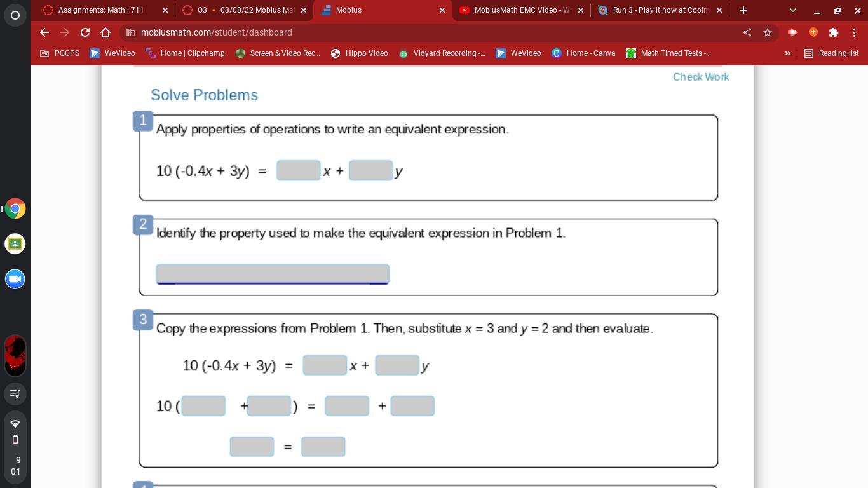
Task: Expand the tab search dropdown
Action: point(793,10)
